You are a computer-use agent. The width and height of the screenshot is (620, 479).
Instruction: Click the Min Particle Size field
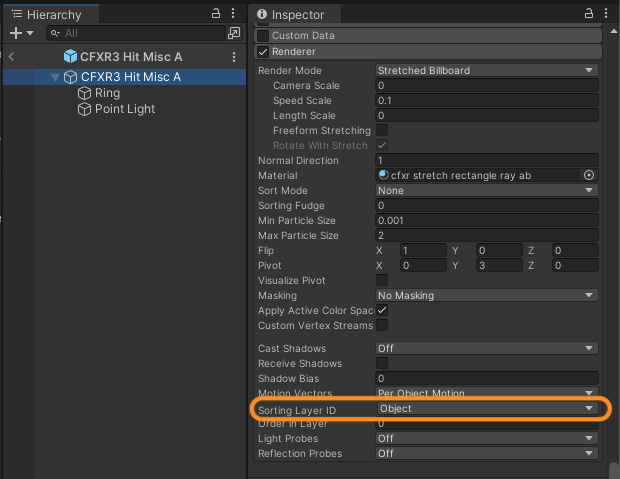point(486,220)
